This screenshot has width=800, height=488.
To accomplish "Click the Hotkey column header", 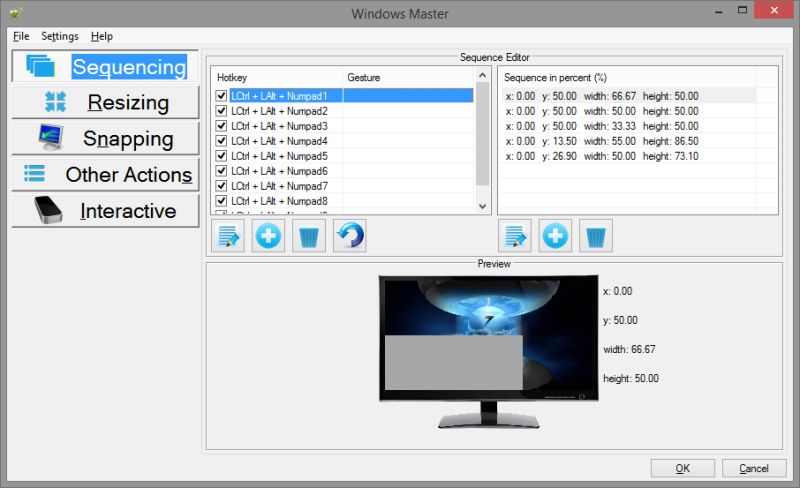I will point(277,77).
